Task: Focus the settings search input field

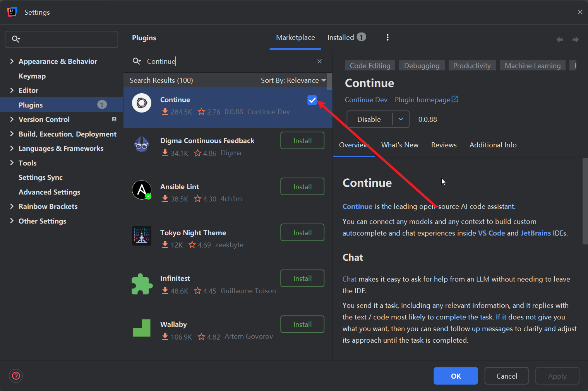Action: [x=61, y=39]
